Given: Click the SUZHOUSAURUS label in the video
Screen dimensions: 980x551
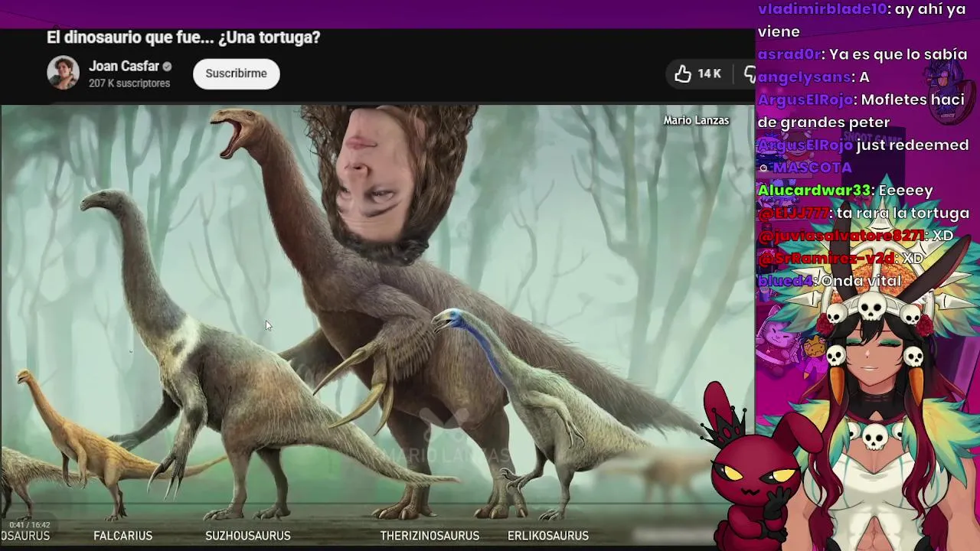Looking at the screenshot, I should 247,536.
